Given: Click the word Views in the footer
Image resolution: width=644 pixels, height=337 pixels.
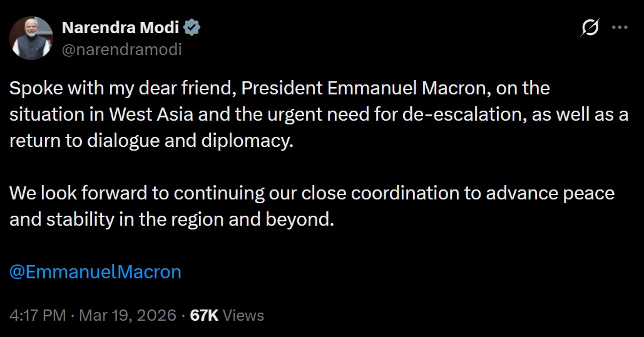Looking at the screenshot, I should (x=243, y=316).
